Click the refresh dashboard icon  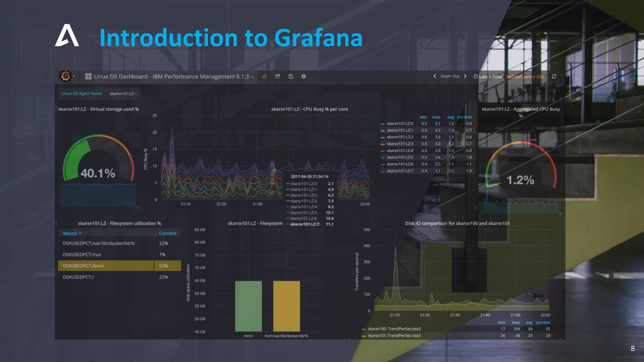(x=554, y=76)
